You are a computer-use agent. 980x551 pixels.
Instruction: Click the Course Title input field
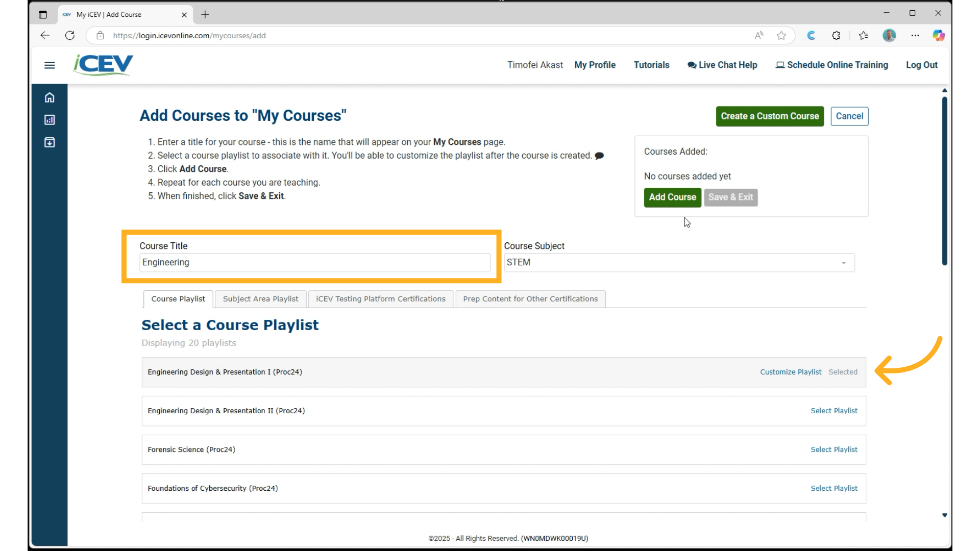click(x=314, y=262)
